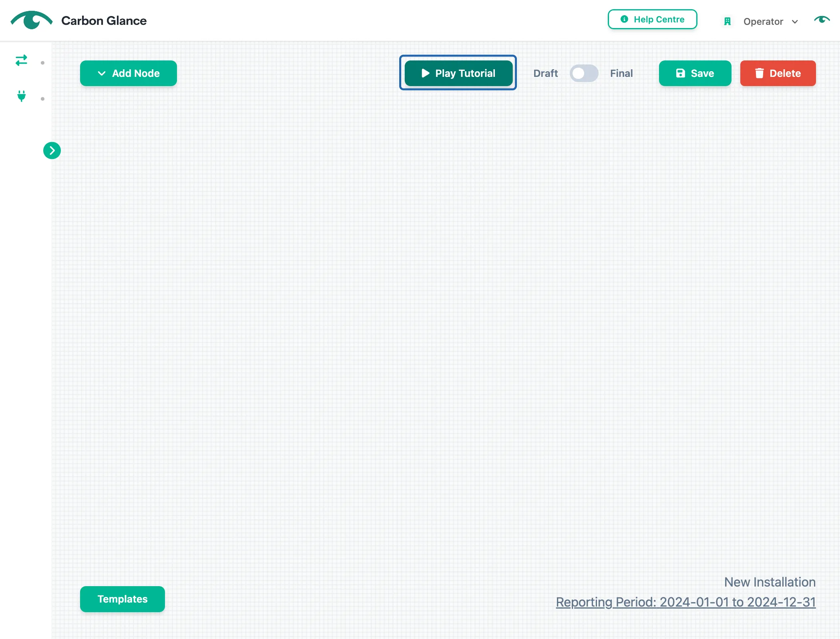Open the Add Node dropdown
The height and width of the screenshot is (639, 840).
[x=129, y=73]
